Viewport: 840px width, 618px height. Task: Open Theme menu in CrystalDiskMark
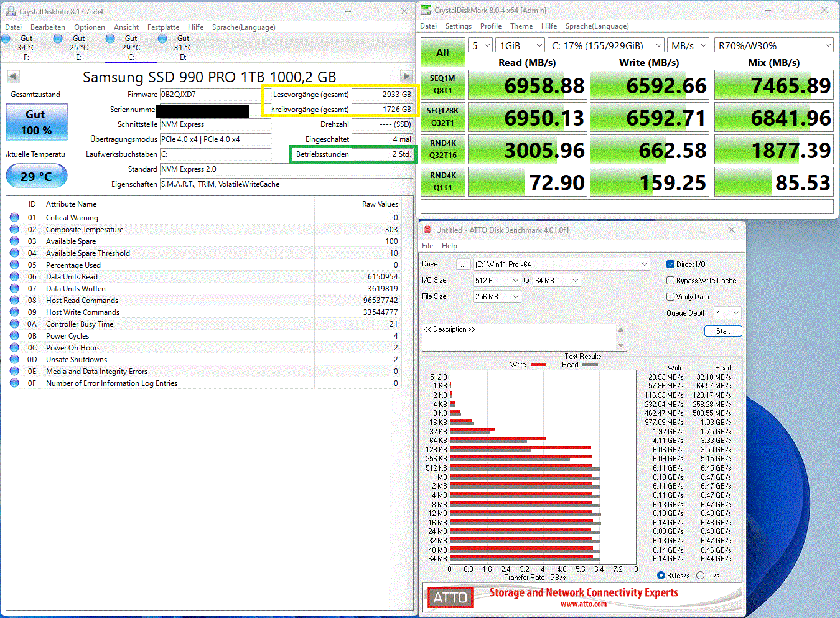click(x=521, y=26)
